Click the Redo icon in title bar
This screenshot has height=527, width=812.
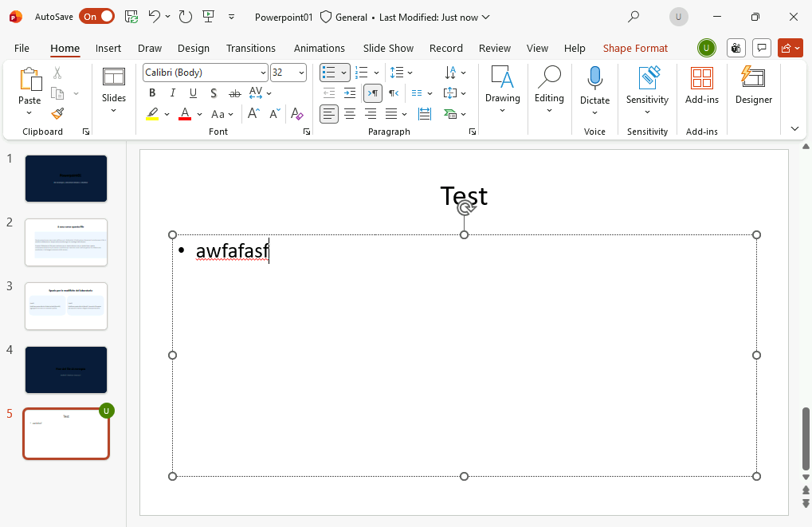[186, 17]
